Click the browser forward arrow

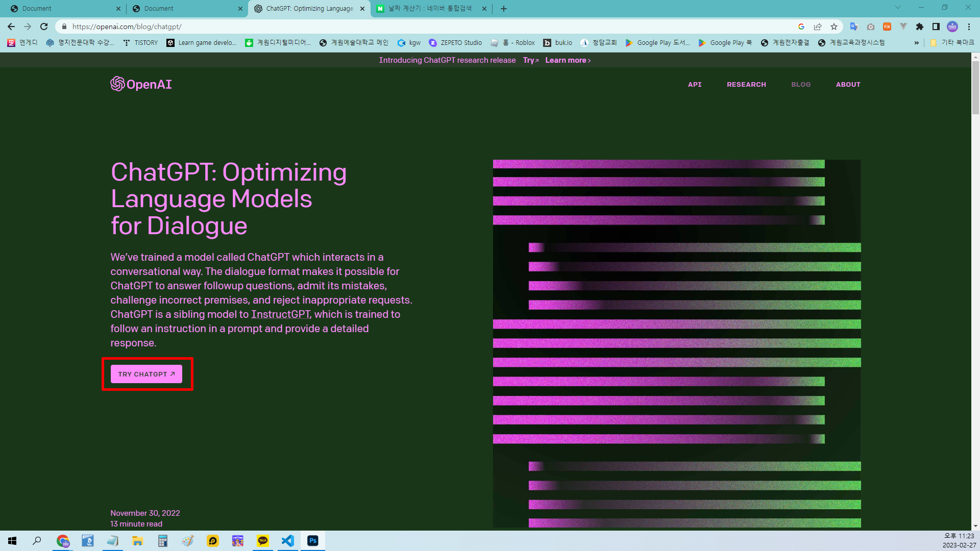(28, 27)
